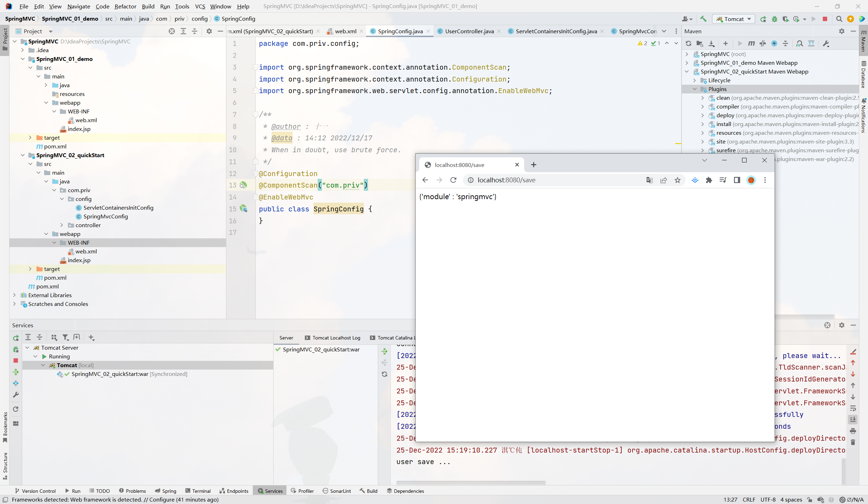Click the red Stop icon in Services sidebar
Screen dimensions: 868x504
point(16,360)
